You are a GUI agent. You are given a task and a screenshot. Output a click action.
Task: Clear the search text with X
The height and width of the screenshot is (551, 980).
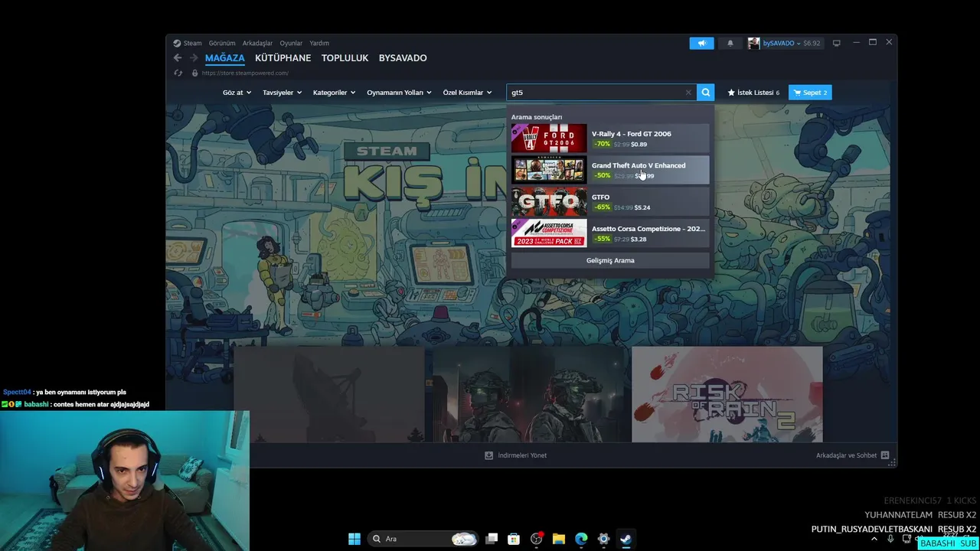coord(688,93)
